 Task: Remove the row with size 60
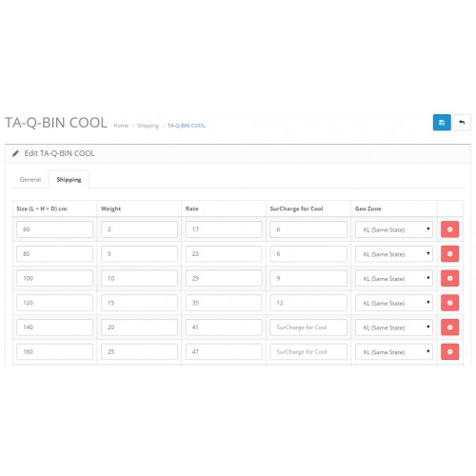pyautogui.click(x=449, y=229)
